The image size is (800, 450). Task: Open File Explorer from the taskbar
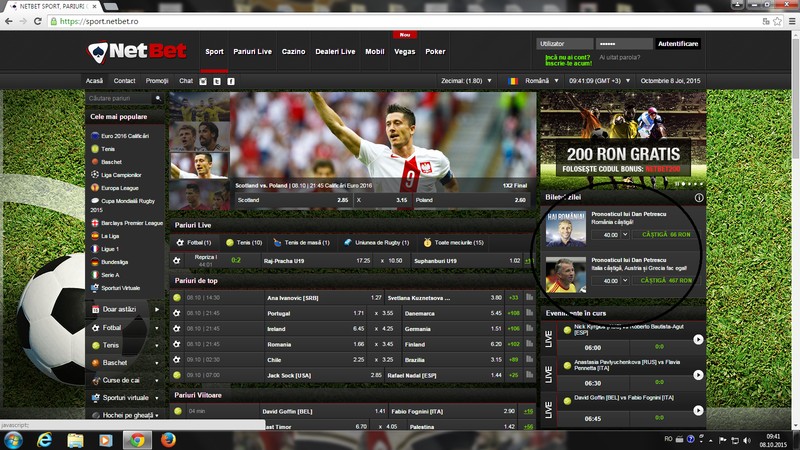click(75, 440)
